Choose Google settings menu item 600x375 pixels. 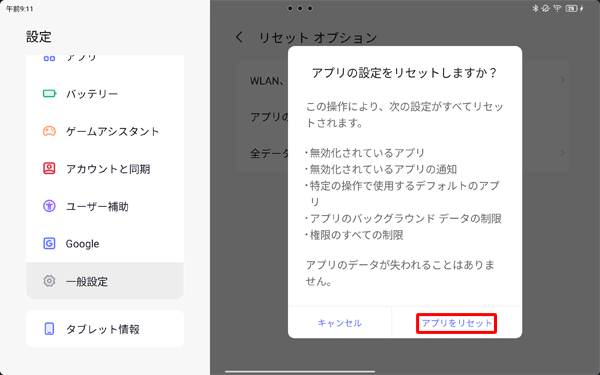(105, 244)
